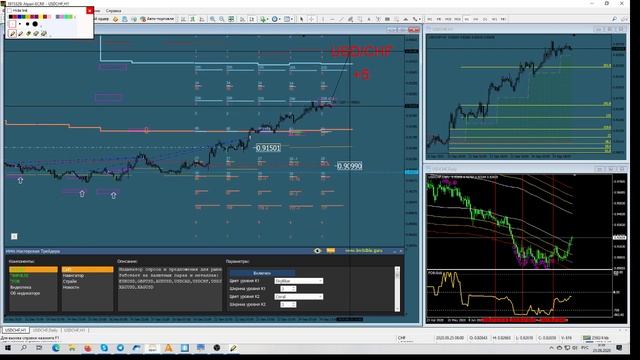Open the chart templates dropdown
The width and height of the screenshot is (640, 360).
coord(289,19)
